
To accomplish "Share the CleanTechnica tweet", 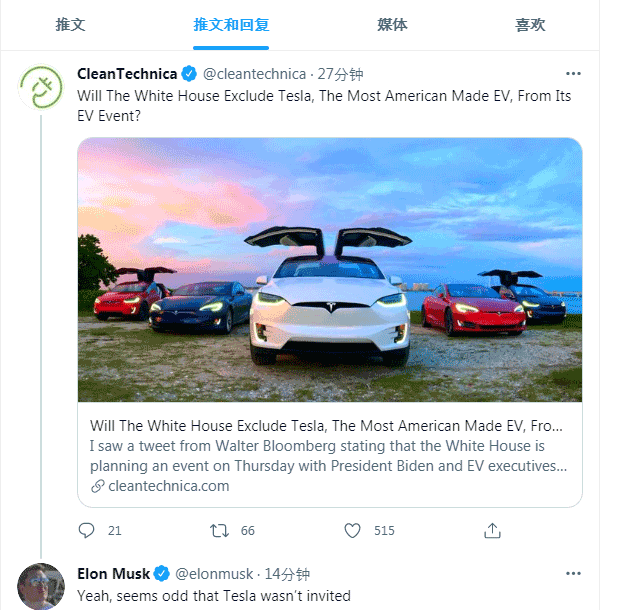I will [x=492, y=531].
